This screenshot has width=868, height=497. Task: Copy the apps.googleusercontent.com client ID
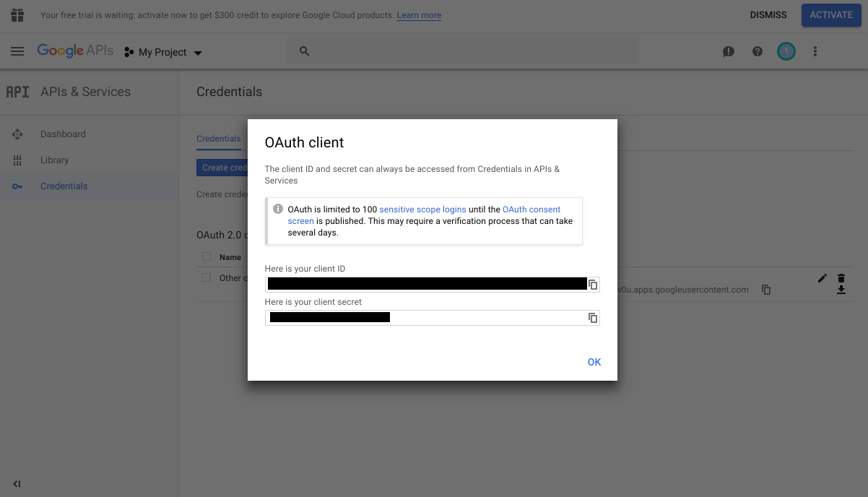[765, 289]
